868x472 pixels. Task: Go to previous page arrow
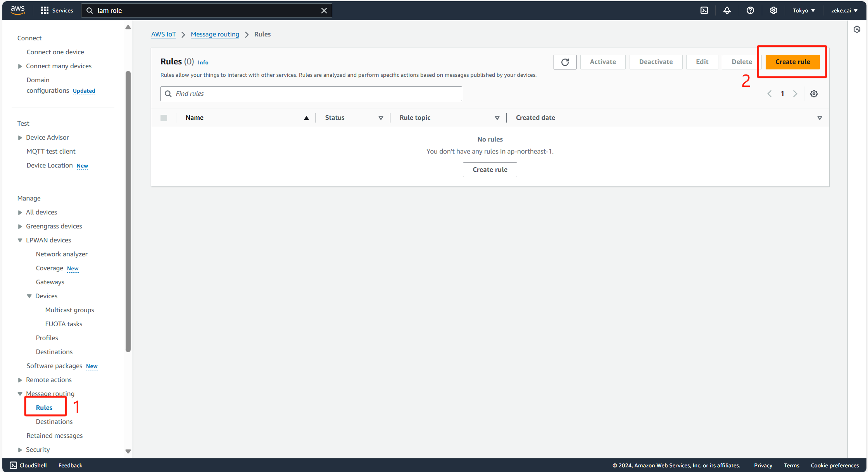pos(770,93)
